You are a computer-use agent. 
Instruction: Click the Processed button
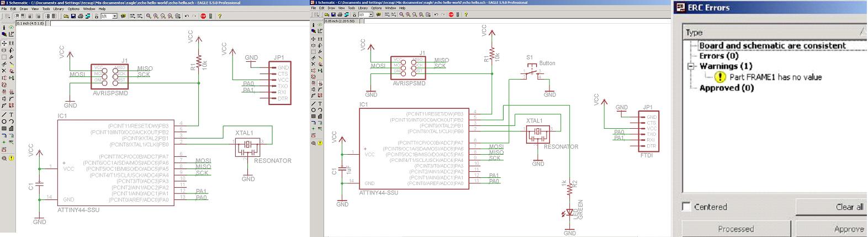tap(735, 228)
